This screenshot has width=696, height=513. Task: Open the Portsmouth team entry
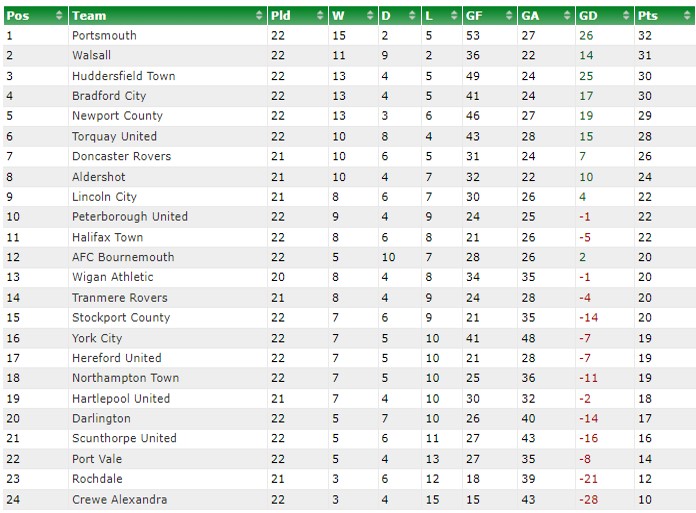(104, 36)
